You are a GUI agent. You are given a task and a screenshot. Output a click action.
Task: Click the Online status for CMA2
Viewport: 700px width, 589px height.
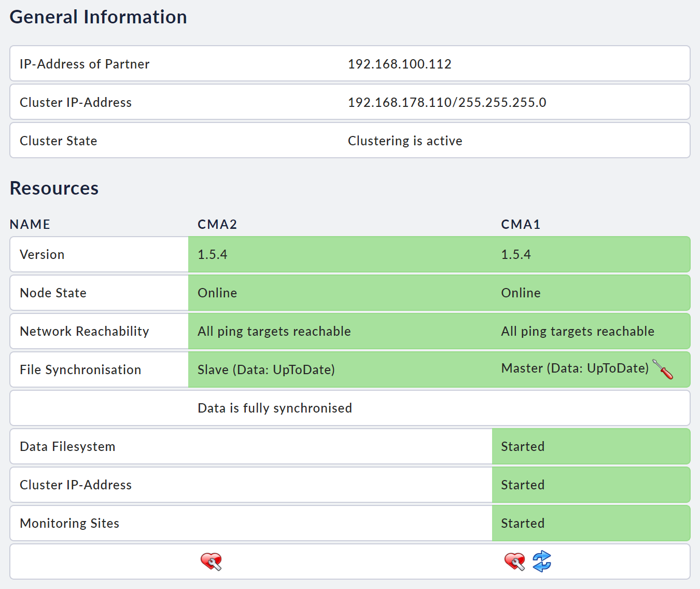pyautogui.click(x=217, y=293)
